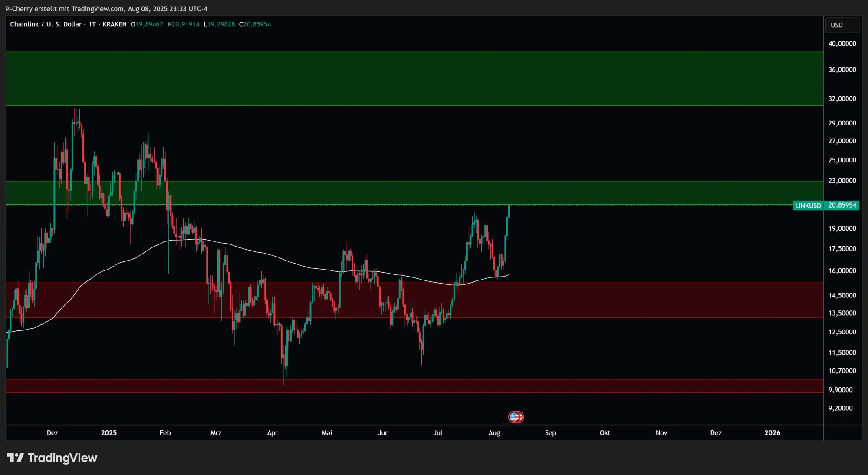Click the Jul label on time axis

[x=438, y=433]
